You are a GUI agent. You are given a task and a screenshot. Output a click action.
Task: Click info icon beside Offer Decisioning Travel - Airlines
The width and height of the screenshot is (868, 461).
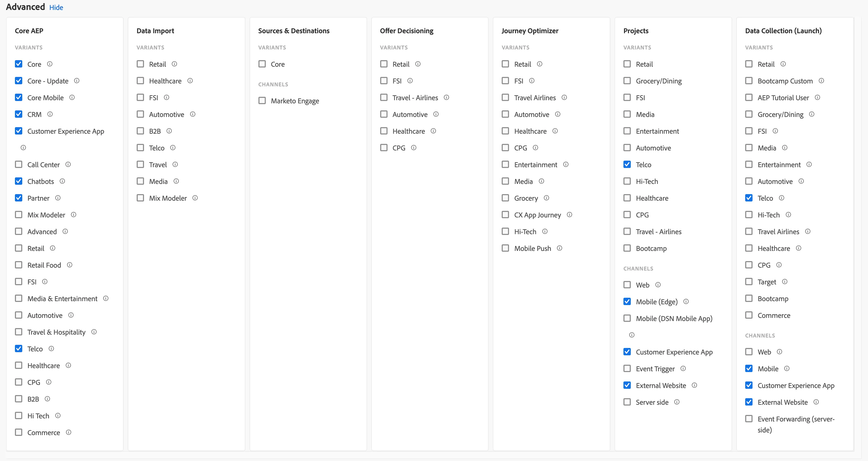(446, 97)
